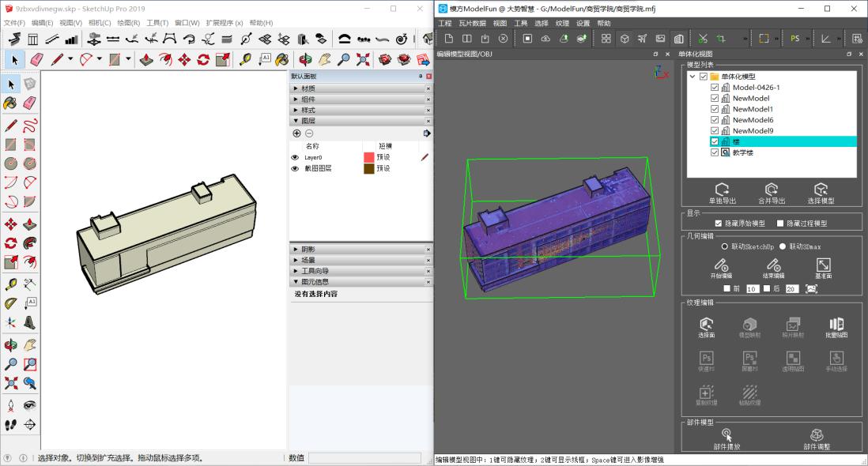Click brown color swatch of 截图图层
Screen dimensions: 868x466
[x=368, y=168]
